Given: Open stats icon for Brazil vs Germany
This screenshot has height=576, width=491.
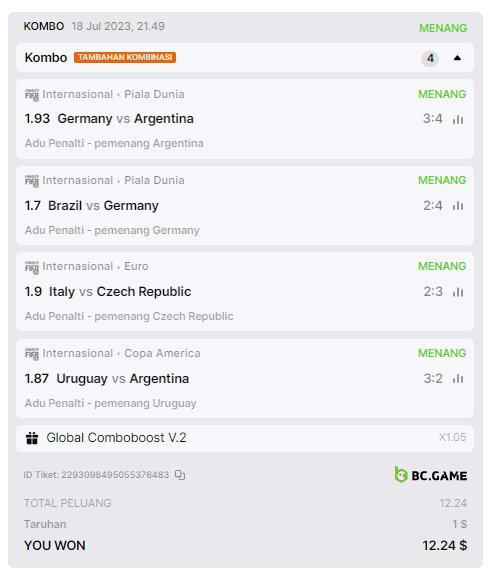Looking at the screenshot, I should pyautogui.click(x=458, y=206).
